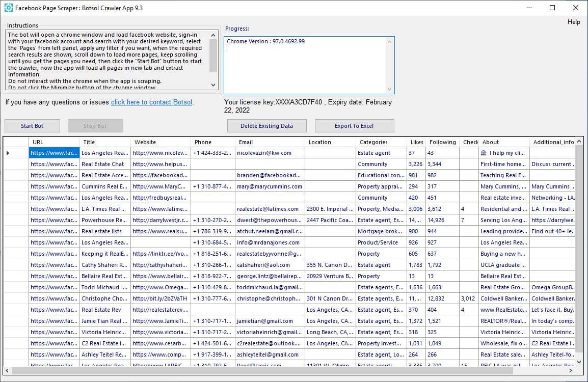This screenshot has width=588, height=382.
Task: Open the Help menu
Action: [x=573, y=22]
